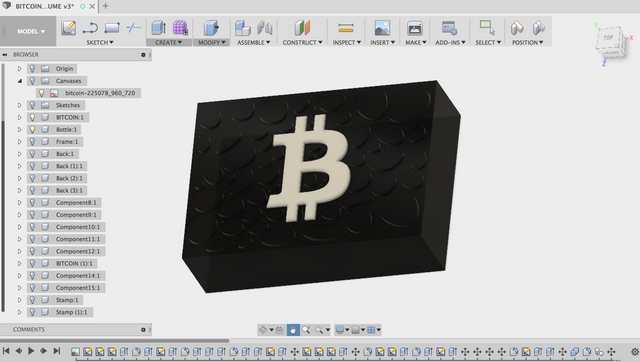The image size is (640, 362).
Task: Add a new document tab
Action: (x=105, y=6)
